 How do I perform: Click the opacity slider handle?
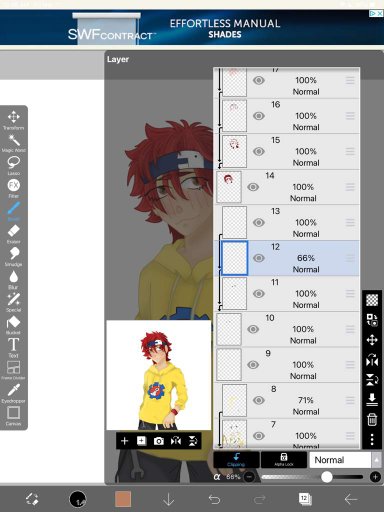[x=327, y=477]
